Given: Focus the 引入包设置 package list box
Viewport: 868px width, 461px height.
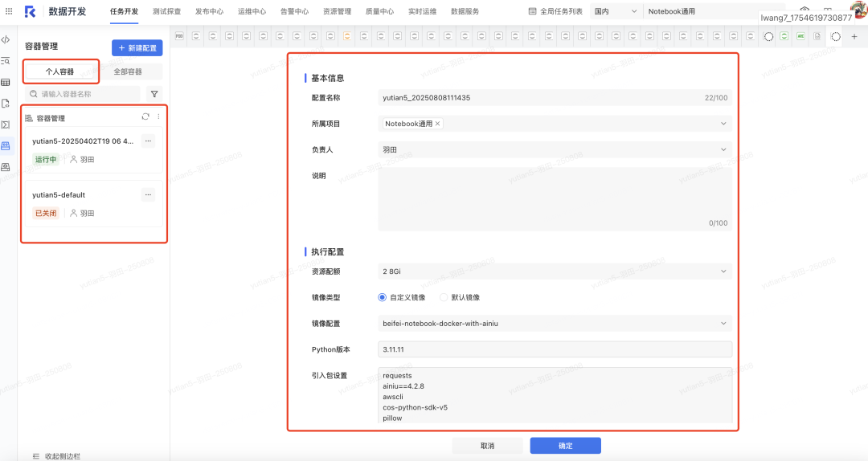Looking at the screenshot, I should 555,395.
